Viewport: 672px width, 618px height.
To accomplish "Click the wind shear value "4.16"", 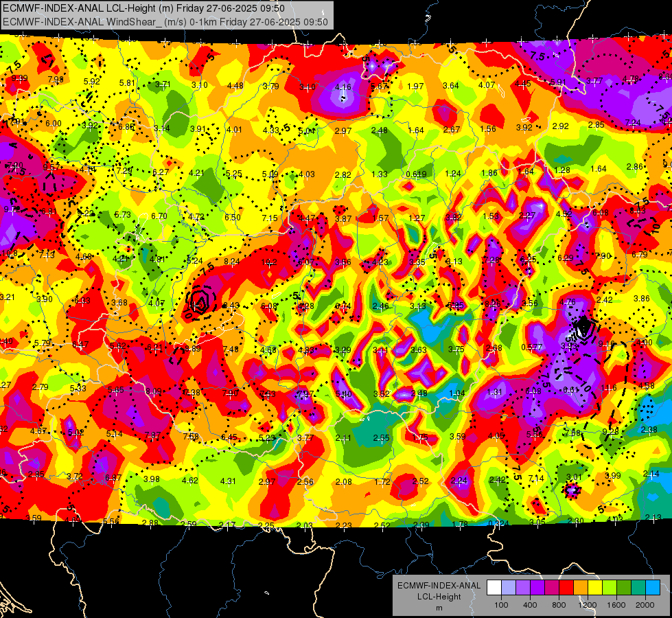I will pos(343,87).
